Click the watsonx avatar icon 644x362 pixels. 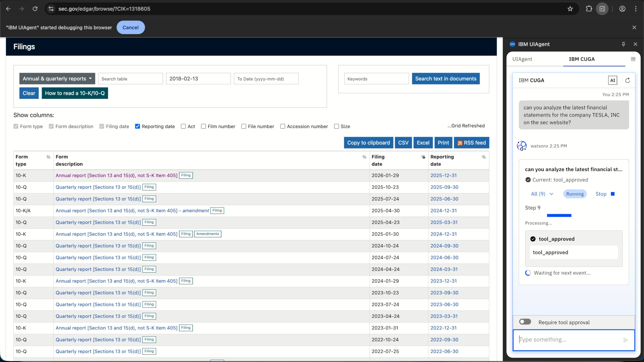522,146
